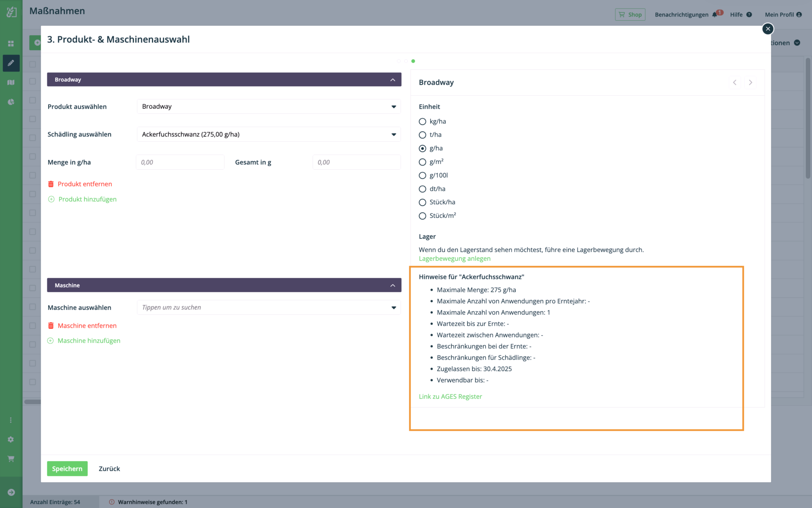Image resolution: width=812 pixels, height=508 pixels.
Task: Open Lagerbewegung anlegen link
Action: click(x=455, y=259)
